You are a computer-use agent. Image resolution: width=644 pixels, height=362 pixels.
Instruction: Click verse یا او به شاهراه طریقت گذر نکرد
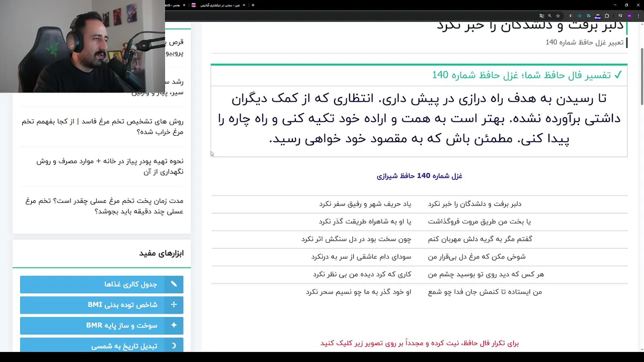[x=365, y=221]
